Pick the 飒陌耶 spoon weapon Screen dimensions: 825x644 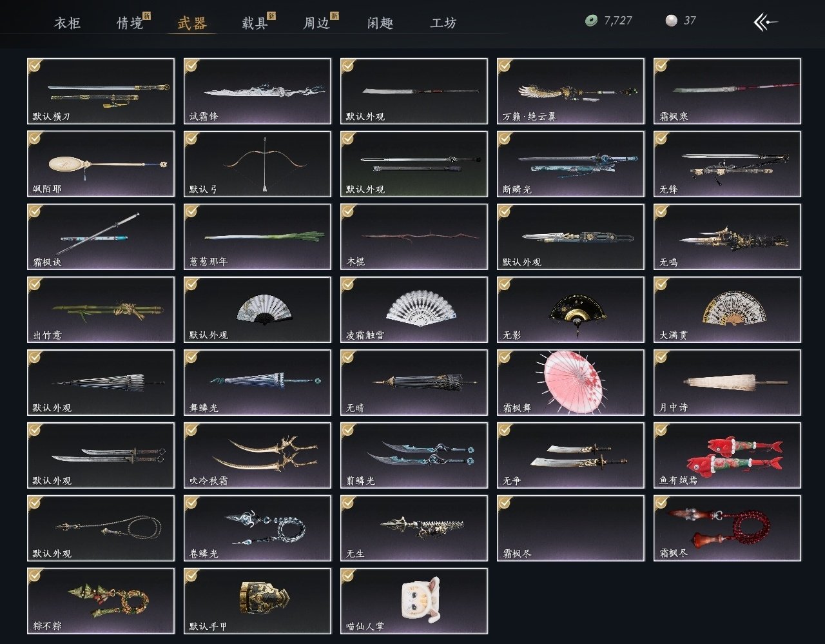[101, 164]
